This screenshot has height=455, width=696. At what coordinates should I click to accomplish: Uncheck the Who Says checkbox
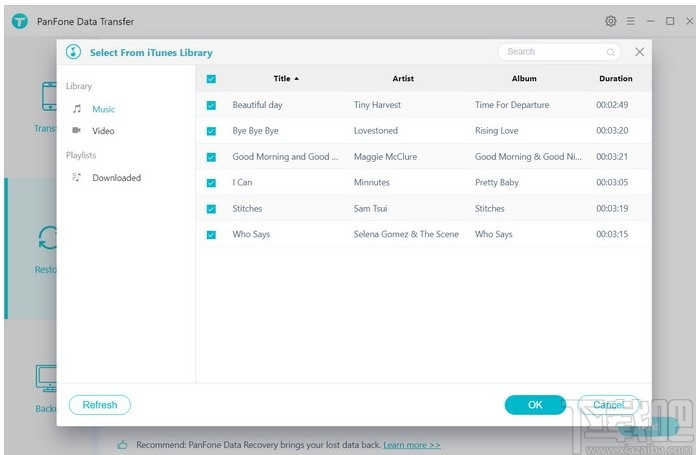(x=211, y=234)
